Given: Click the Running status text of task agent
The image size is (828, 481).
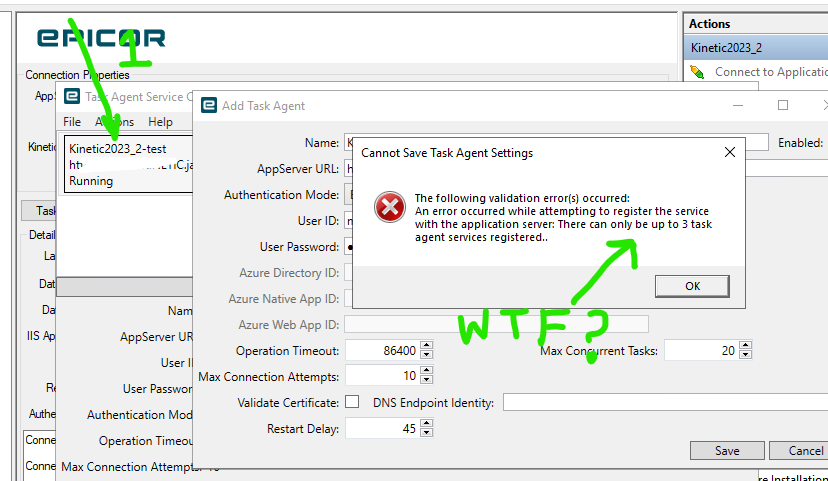Looking at the screenshot, I should click(91, 181).
